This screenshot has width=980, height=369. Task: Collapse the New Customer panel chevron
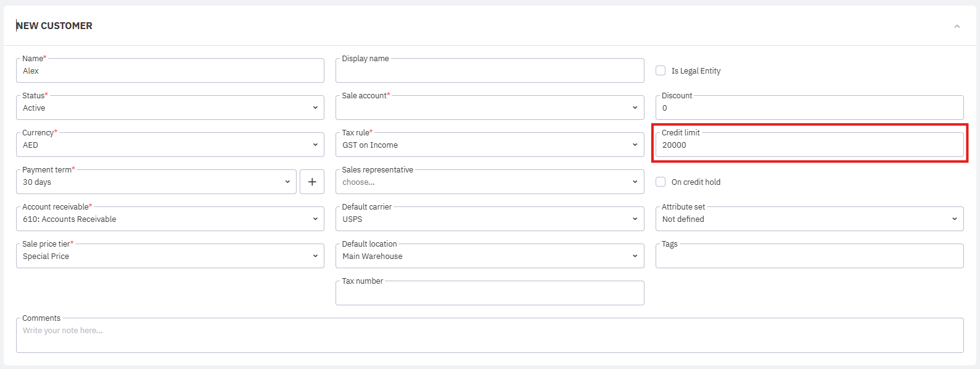point(957,26)
